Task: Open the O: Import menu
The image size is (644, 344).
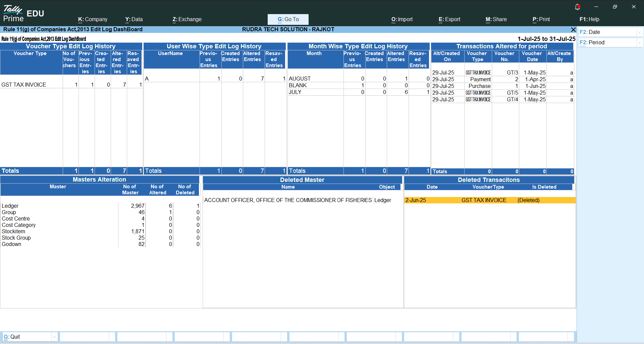Action: pos(402,19)
